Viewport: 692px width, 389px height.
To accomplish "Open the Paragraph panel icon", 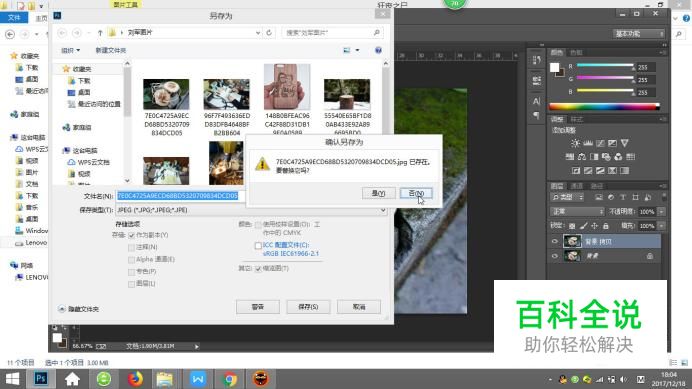I will pos(536,115).
